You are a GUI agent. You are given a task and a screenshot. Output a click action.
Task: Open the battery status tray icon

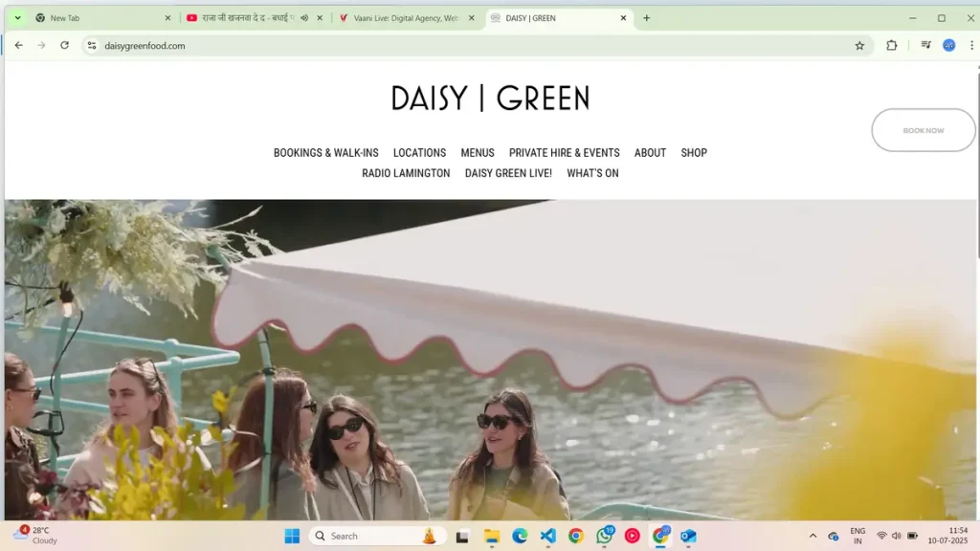pyautogui.click(x=912, y=536)
